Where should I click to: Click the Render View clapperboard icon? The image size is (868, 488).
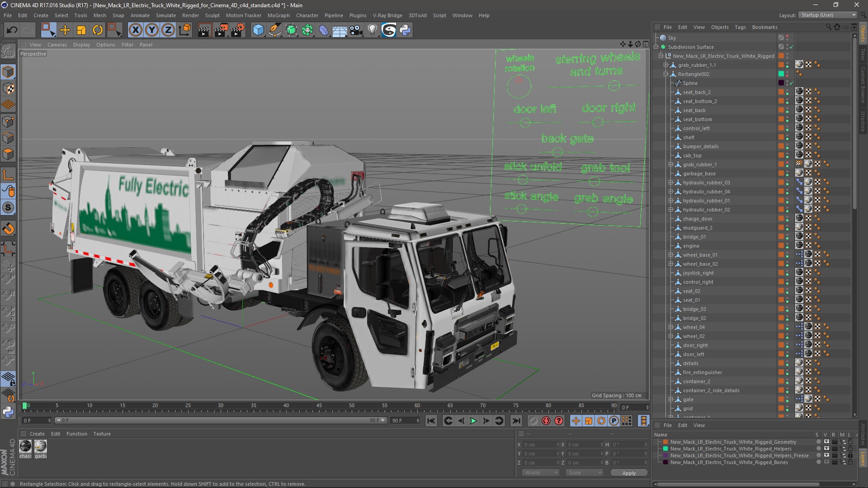click(204, 30)
